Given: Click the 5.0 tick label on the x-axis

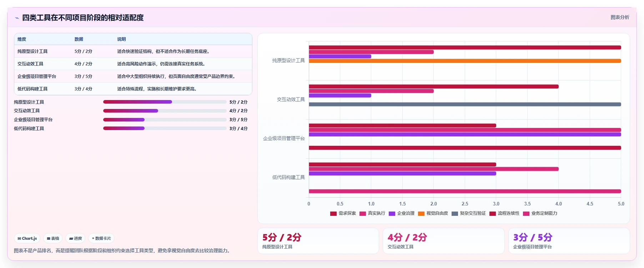Looking at the screenshot, I should [x=621, y=204].
